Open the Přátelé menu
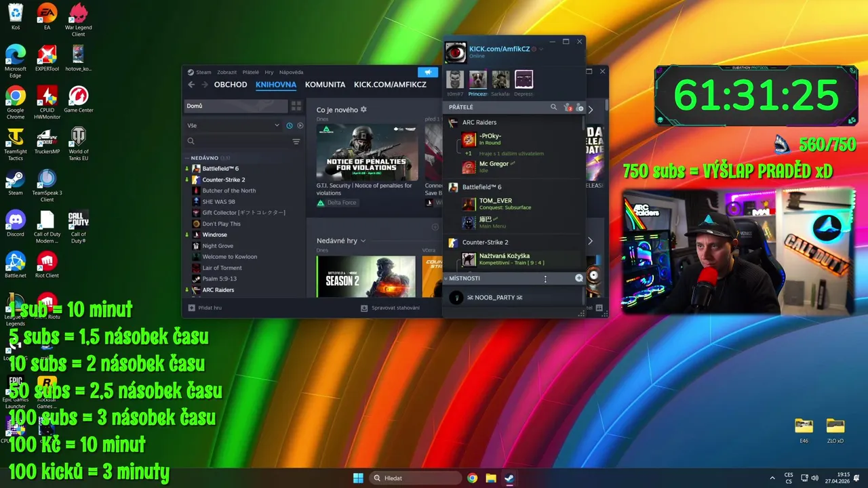This screenshot has width=868, height=488. click(250, 72)
